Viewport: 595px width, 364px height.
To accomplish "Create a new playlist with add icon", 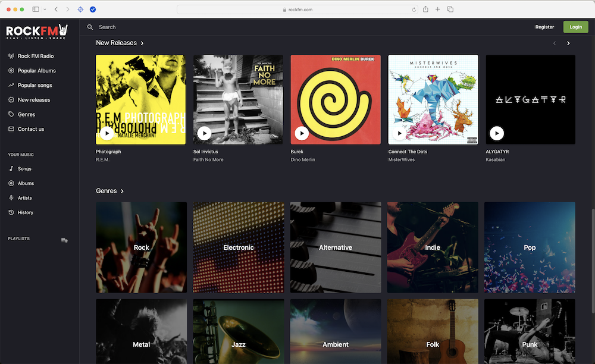I will 64,240.
